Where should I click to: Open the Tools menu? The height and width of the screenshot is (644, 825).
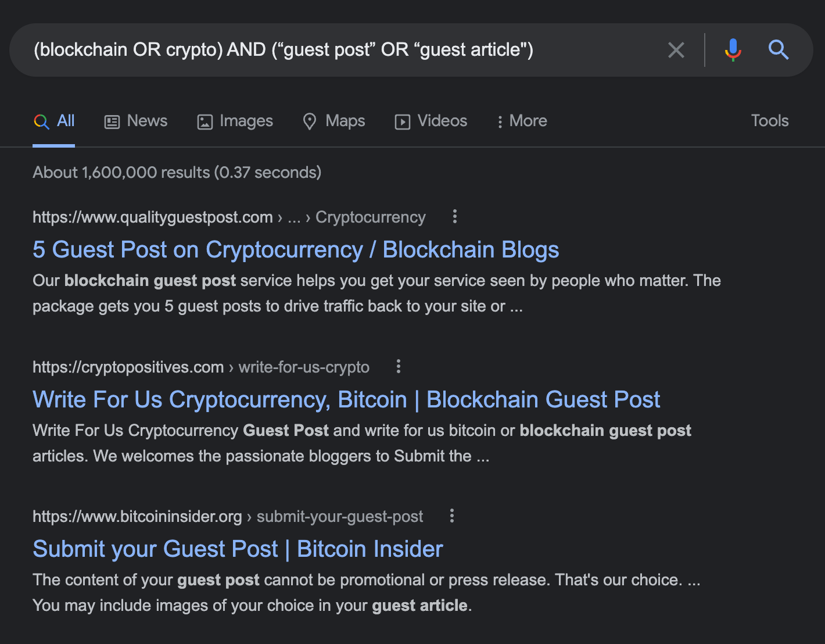pos(769,121)
